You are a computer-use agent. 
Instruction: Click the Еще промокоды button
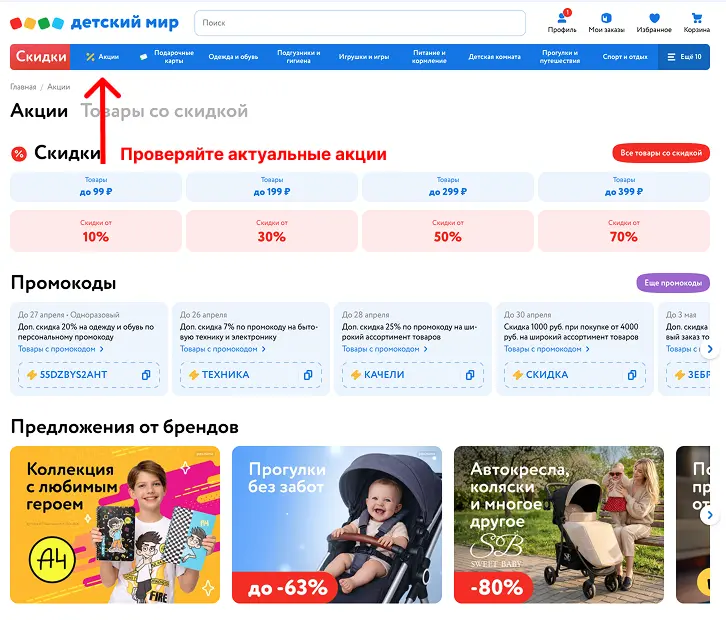[x=673, y=283]
